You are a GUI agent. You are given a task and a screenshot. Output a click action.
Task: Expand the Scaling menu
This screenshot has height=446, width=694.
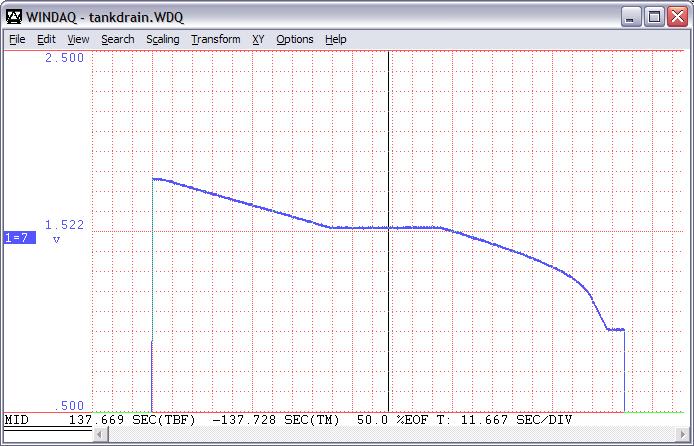[x=162, y=39]
